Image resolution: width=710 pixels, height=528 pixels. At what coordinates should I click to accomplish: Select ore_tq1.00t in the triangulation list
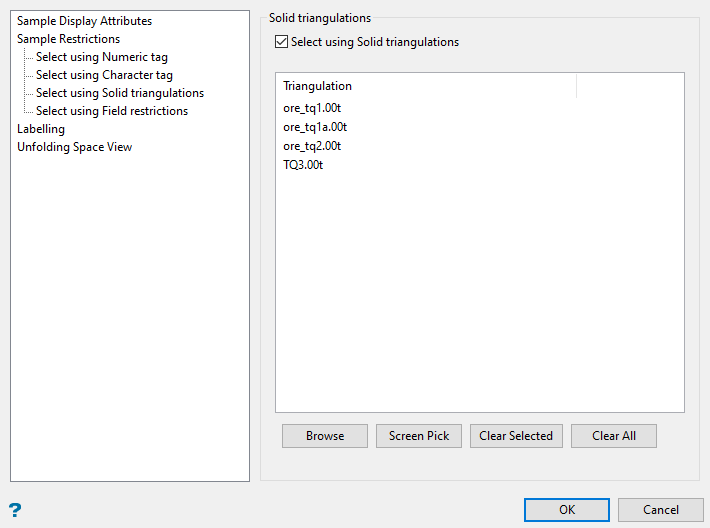point(313,108)
